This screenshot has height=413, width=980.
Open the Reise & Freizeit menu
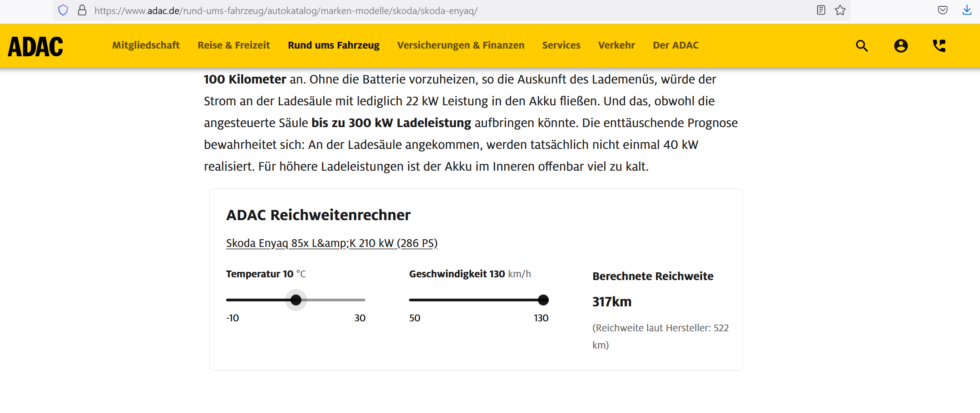(x=234, y=45)
